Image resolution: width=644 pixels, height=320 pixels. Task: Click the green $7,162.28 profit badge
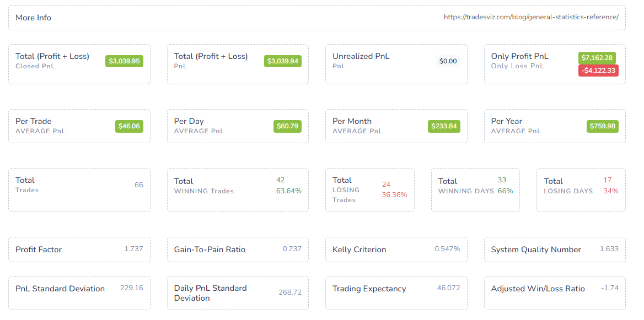click(597, 58)
